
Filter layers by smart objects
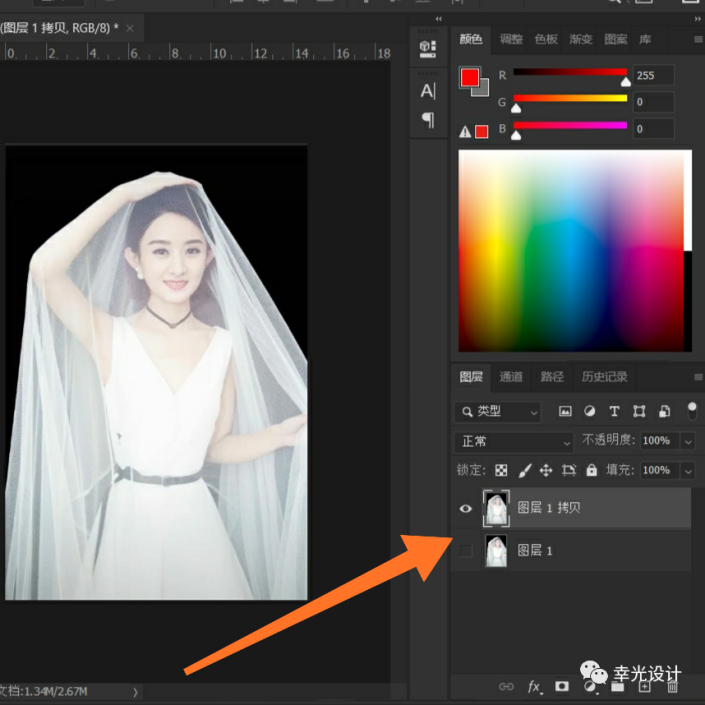point(664,411)
